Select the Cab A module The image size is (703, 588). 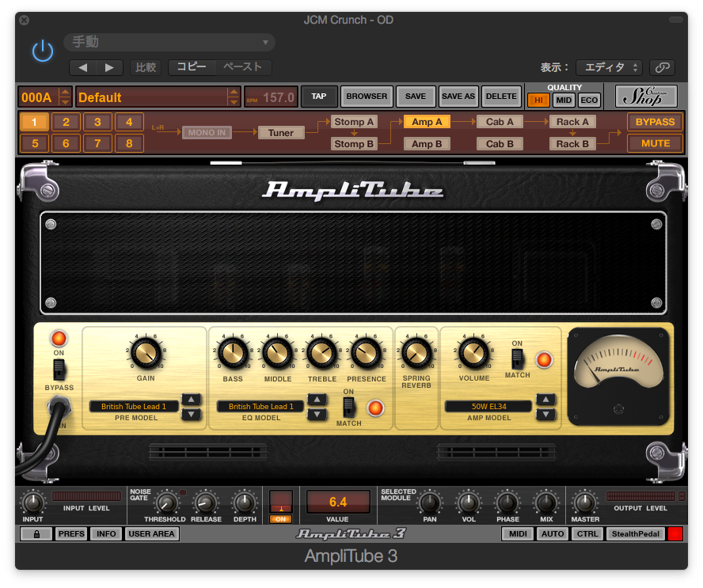[500, 122]
